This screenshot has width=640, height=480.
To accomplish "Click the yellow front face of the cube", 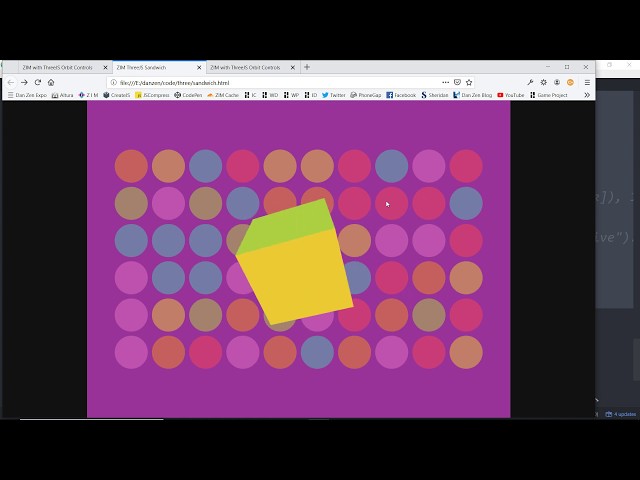I will [296, 278].
